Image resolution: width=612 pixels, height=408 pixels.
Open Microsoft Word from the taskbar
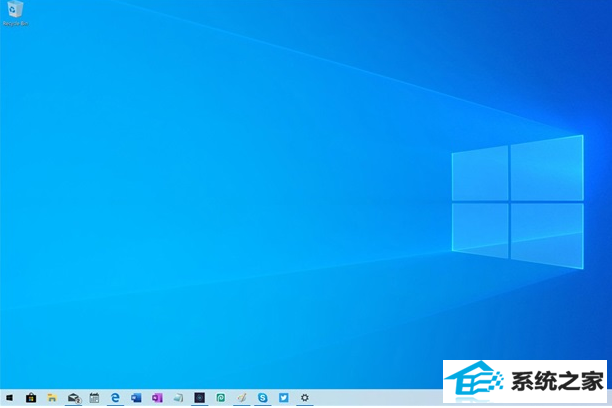pos(136,398)
